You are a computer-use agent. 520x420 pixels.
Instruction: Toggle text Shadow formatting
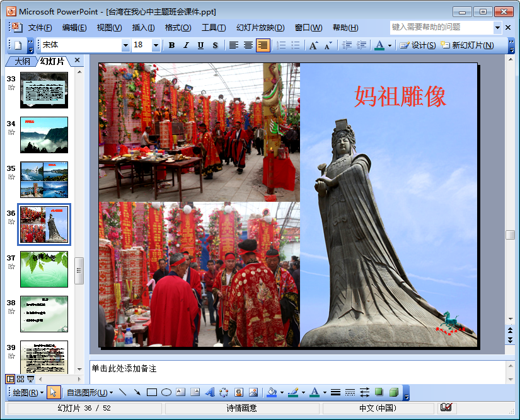click(215, 45)
